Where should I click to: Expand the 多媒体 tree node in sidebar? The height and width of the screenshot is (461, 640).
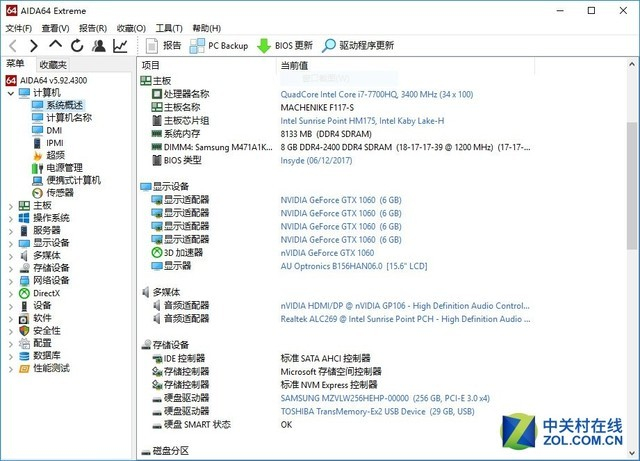11,256
